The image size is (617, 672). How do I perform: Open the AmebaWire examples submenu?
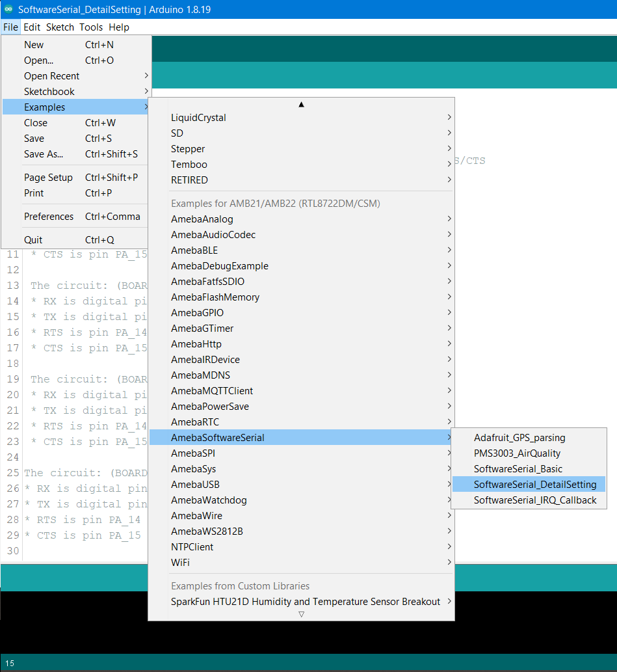[x=301, y=516]
